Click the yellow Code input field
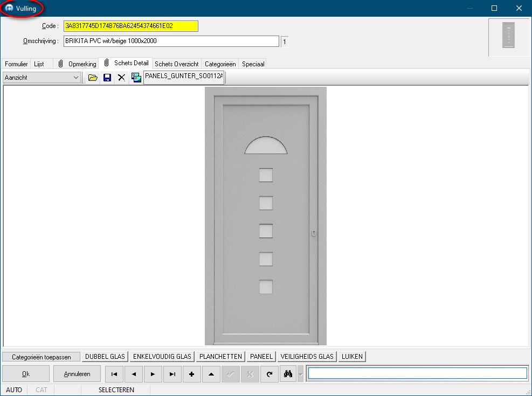 tap(131, 26)
